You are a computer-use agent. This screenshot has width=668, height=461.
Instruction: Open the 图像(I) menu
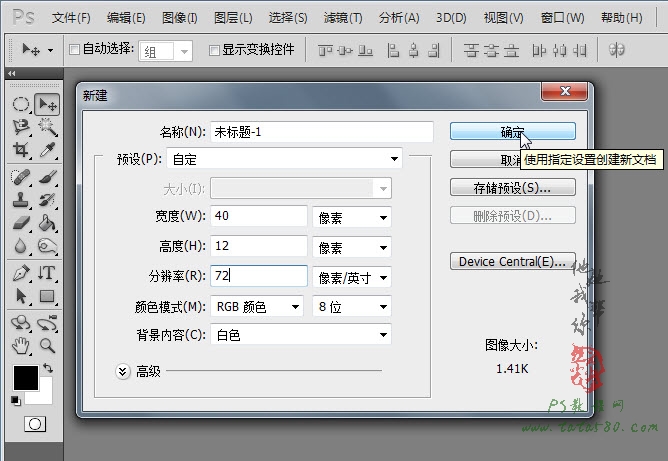tap(180, 18)
